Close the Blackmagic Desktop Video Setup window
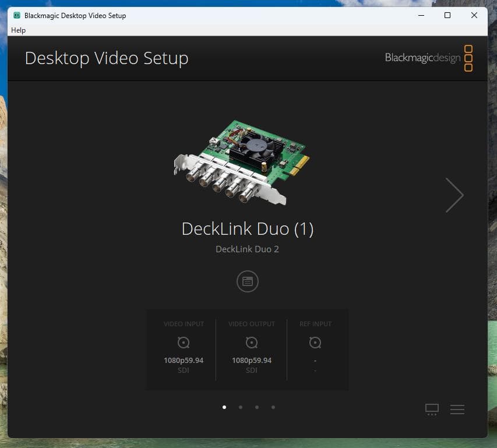The image size is (497, 448). click(x=474, y=15)
